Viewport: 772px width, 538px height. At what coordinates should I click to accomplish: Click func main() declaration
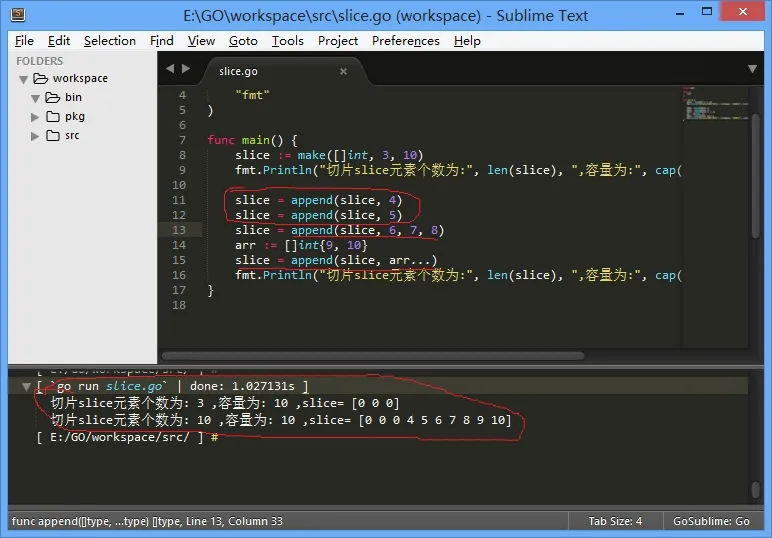pyautogui.click(x=252, y=140)
